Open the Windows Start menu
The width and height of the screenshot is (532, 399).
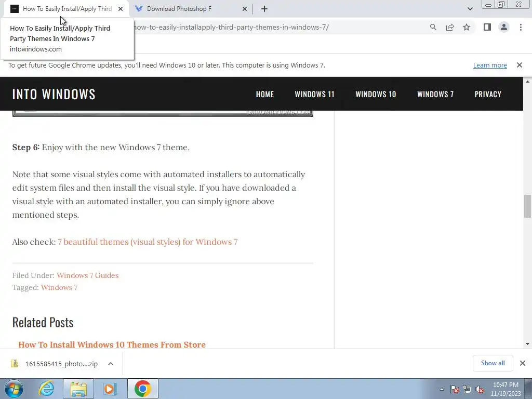14,389
